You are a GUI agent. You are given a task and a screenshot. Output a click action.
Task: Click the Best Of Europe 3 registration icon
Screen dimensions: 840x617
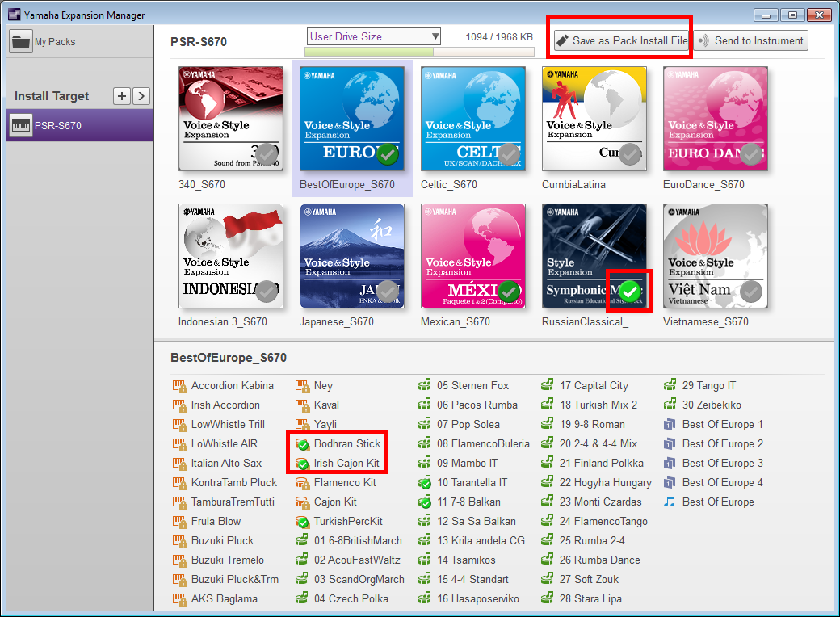[x=670, y=463]
